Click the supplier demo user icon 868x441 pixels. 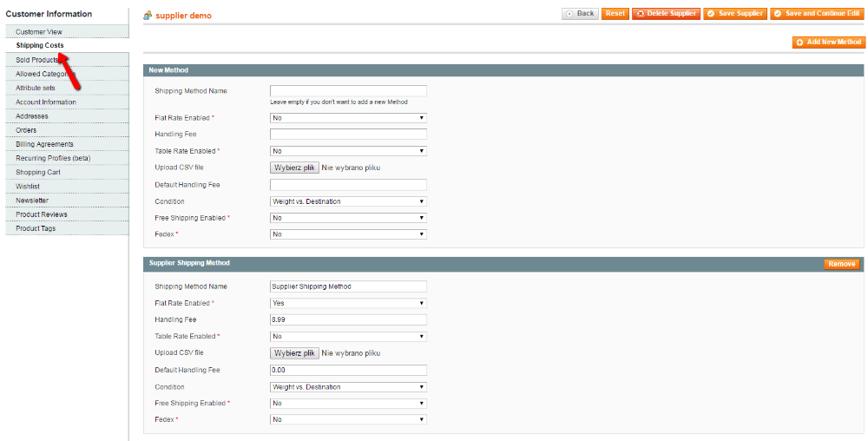coord(148,16)
